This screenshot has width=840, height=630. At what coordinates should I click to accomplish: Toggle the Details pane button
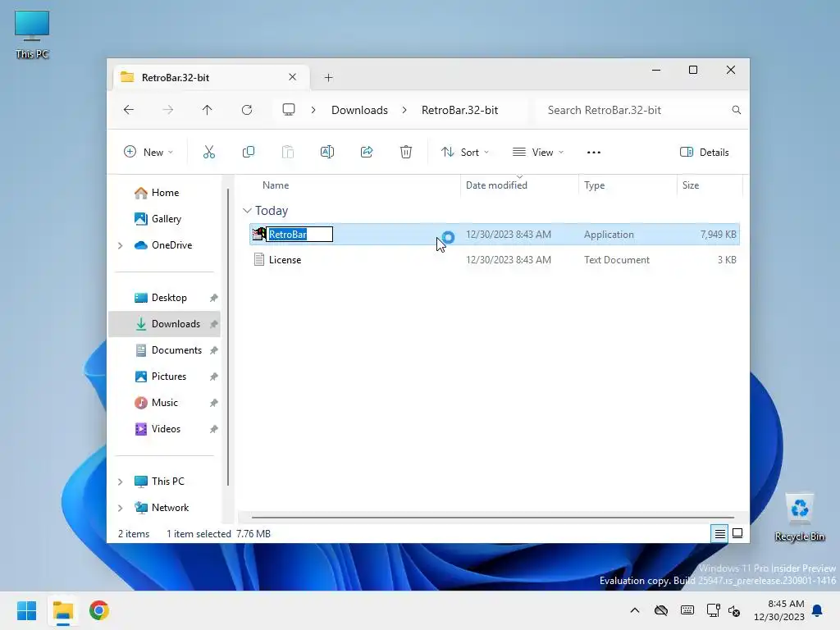tap(705, 152)
